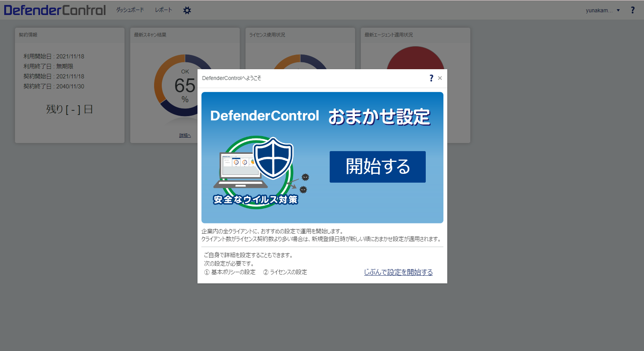The height and width of the screenshot is (351, 644).
Task: Open the settings gear in the top bar
Action: click(187, 10)
